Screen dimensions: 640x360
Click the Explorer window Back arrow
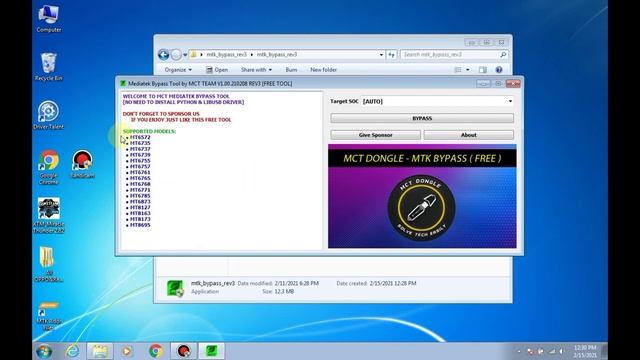[x=164, y=55]
